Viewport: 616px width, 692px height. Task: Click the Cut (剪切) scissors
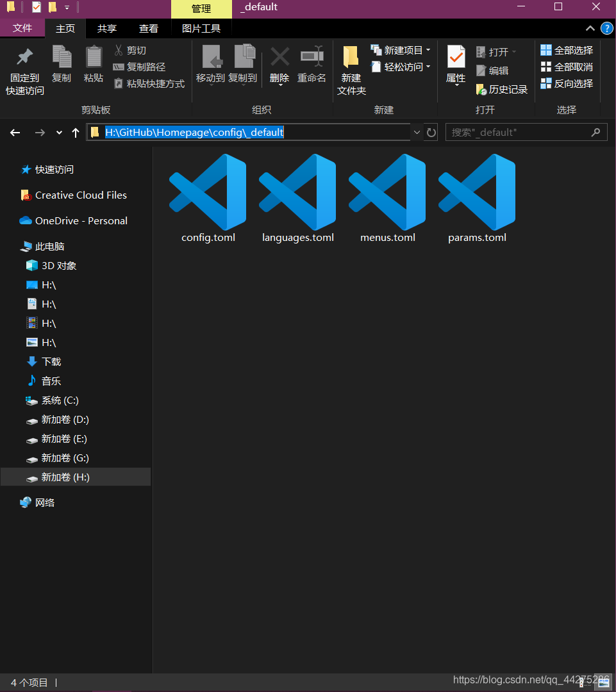click(x=130, y=51)
